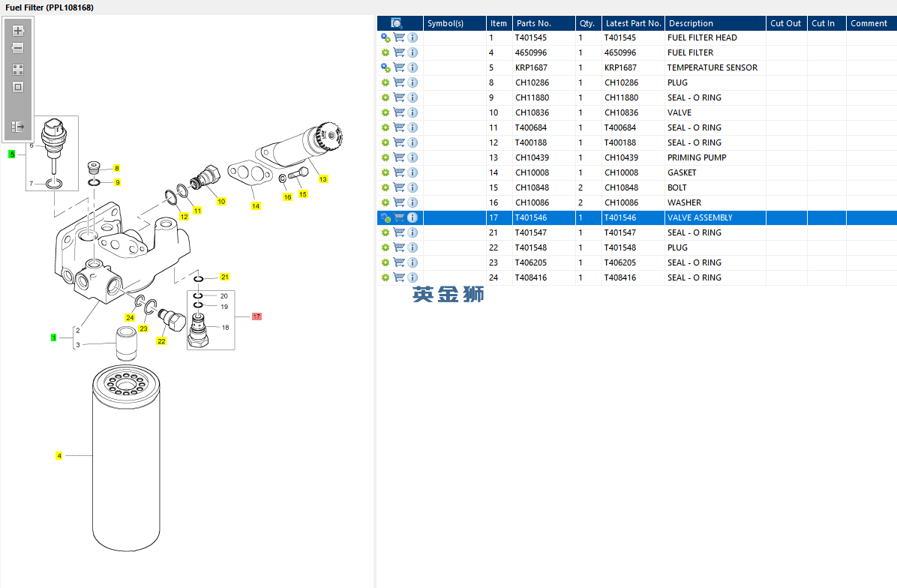Click gear icon for T406205 row
This screenshot has height=588, width=897.
coord(385,262)
